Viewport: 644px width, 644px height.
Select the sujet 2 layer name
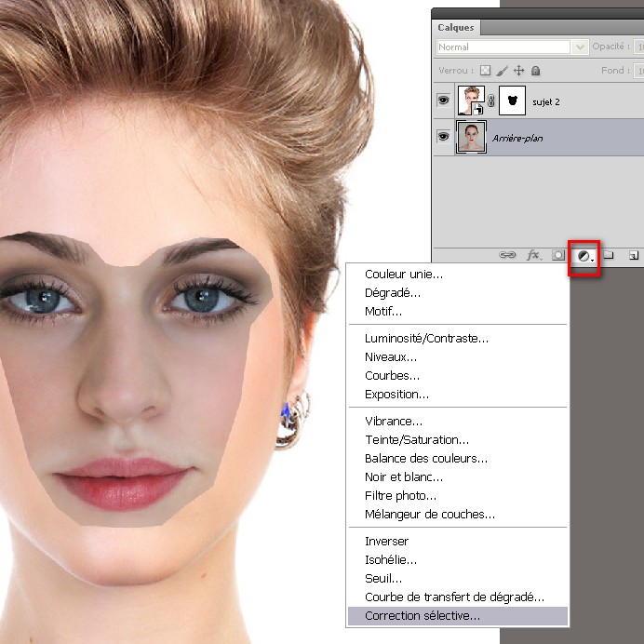pos(546,101)
